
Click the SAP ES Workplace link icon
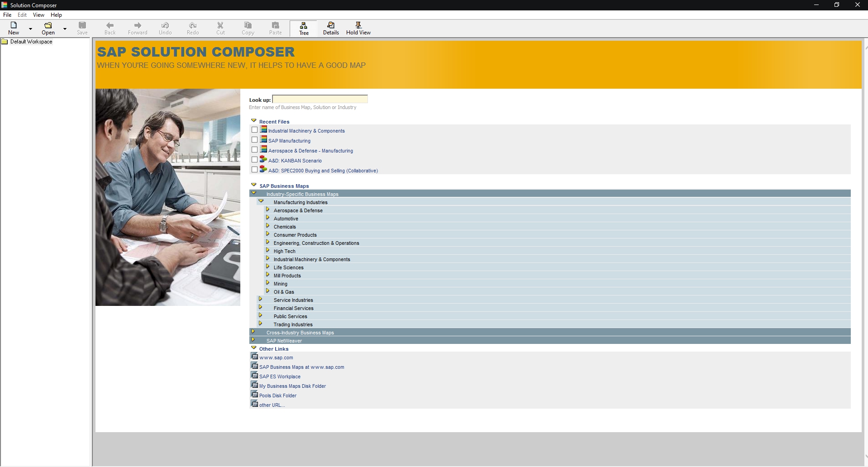tap(254, 375)
